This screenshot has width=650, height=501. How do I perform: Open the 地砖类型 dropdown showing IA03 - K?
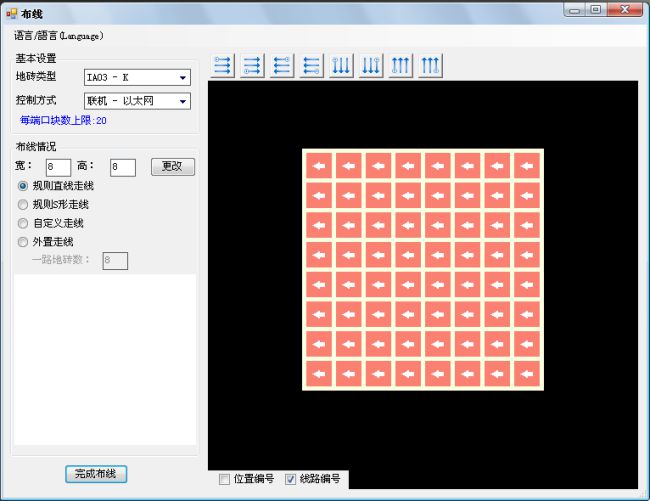[137, 78]
